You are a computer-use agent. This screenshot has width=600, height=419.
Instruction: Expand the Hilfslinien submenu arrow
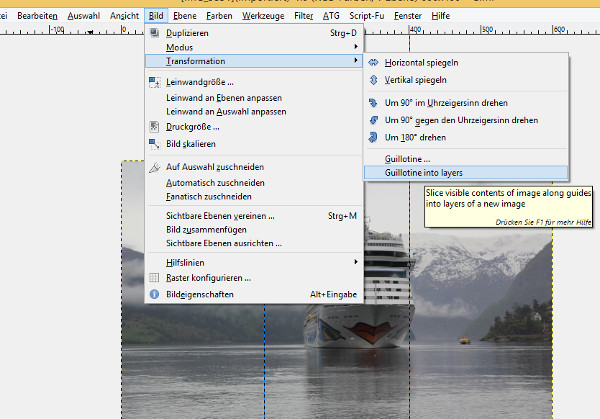pyautogui.click(x=356, y=262)
